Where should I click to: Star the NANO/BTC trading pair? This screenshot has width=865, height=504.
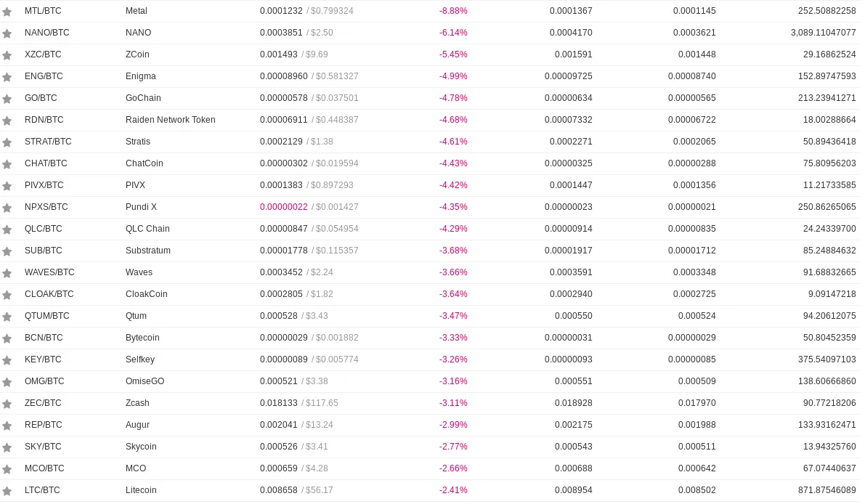point(7,33)
